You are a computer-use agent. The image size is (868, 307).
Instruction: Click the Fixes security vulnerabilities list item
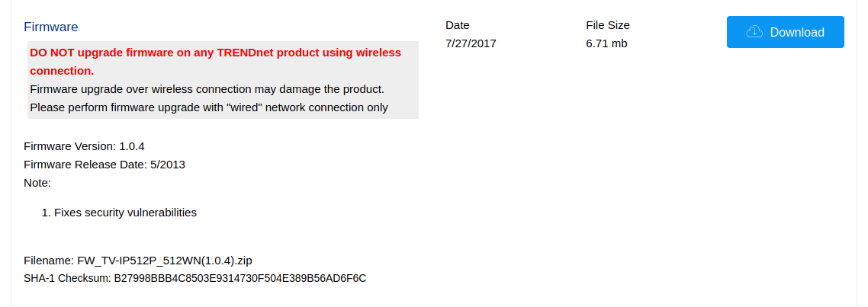pyautogui.click(x=125, y=213)
